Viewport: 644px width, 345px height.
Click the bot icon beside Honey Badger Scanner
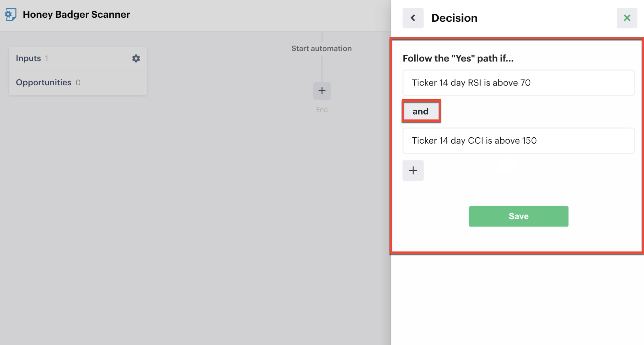(x=11, y=15)
